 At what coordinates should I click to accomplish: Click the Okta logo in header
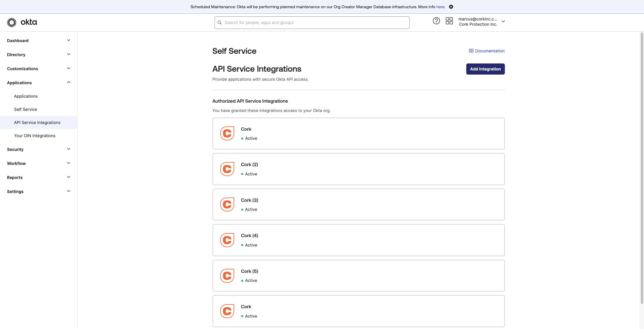click(22, 22)
